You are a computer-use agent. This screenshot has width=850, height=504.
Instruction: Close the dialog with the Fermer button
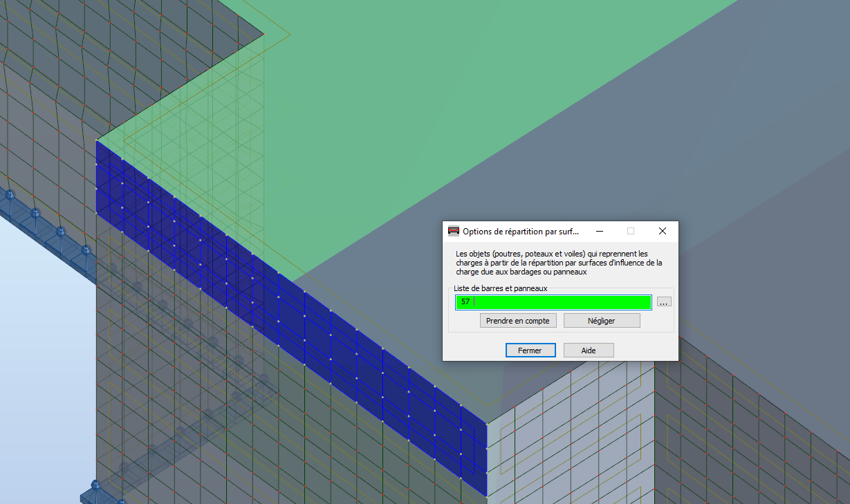click(530, 350)
